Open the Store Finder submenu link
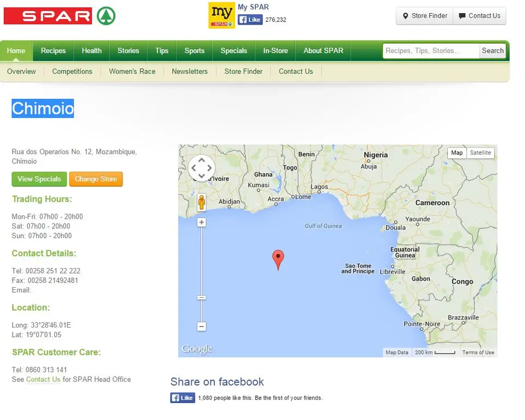 click(243, 71)
